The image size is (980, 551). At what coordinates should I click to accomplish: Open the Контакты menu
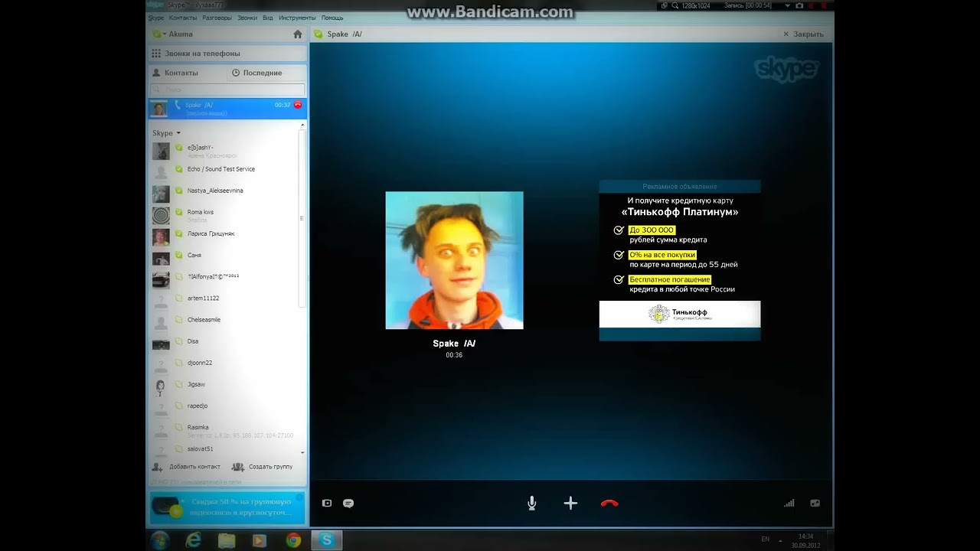pos(183,18)
